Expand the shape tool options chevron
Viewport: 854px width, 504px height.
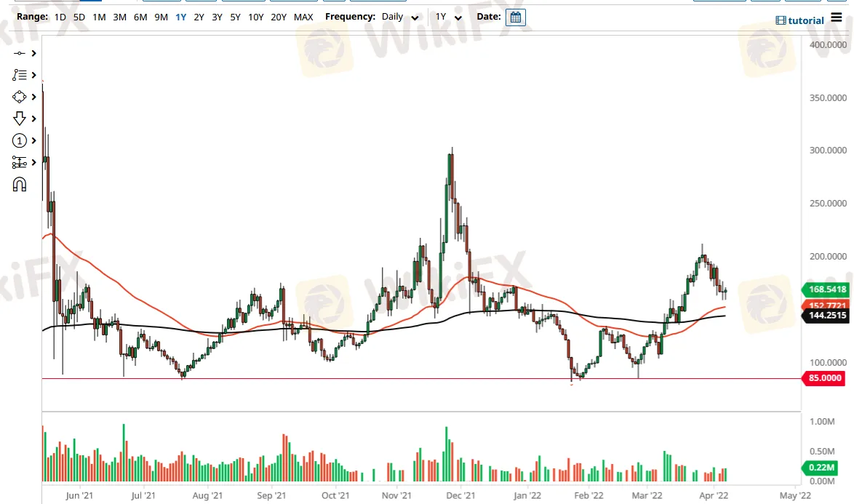tap(33, 97)
